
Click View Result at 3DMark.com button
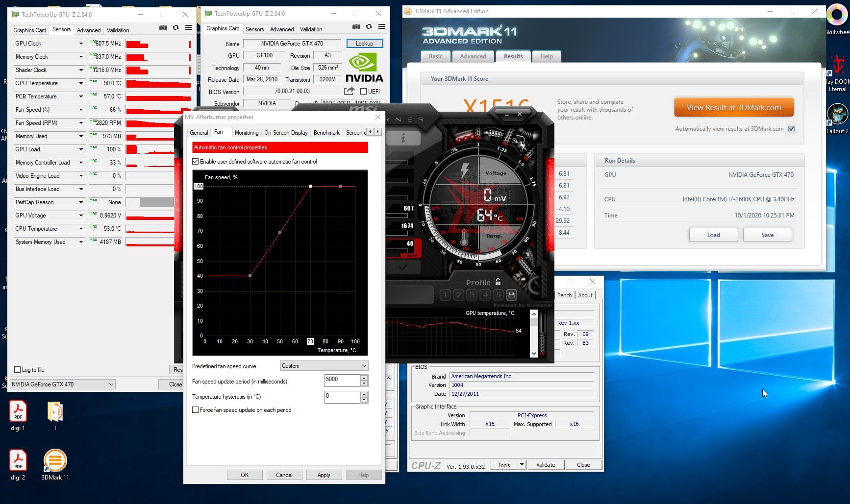[734, 108]
